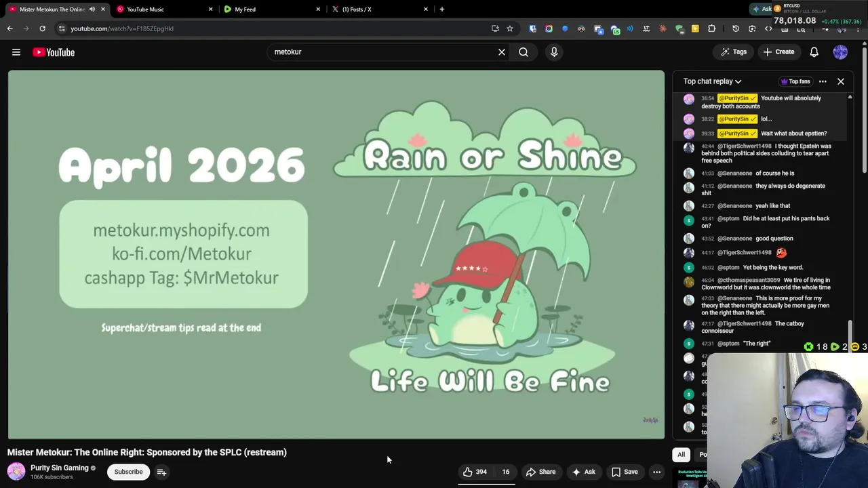
Task: Open the Tags extension button
Action: pos(734,52)
